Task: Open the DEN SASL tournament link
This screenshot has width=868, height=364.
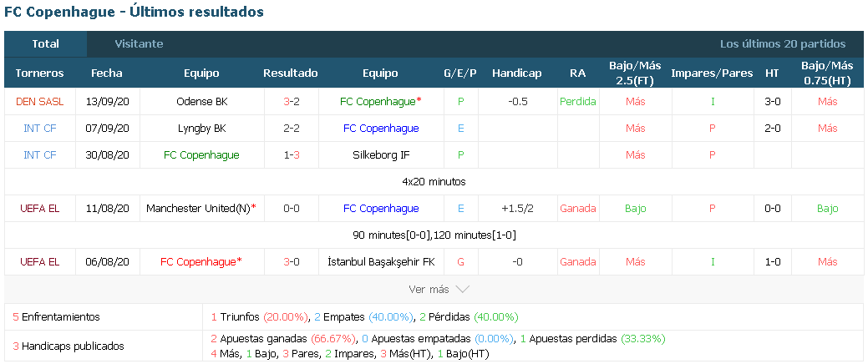Action: pos(40,102)
